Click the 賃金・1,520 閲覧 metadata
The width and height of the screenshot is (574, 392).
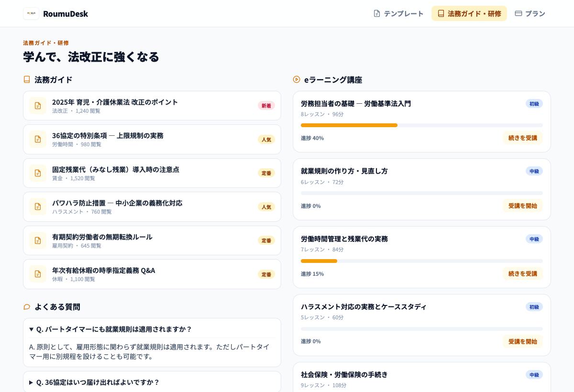coord(74,178)
